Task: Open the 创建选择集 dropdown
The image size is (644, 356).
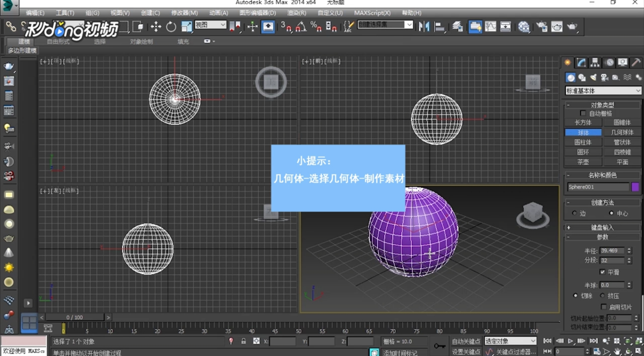Action: (385, 25)
